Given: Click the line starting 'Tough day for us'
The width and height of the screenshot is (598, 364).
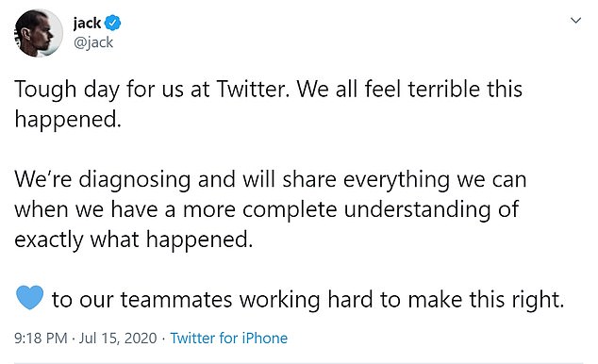Looking at the screenshot, I should [x=268, y=90].
